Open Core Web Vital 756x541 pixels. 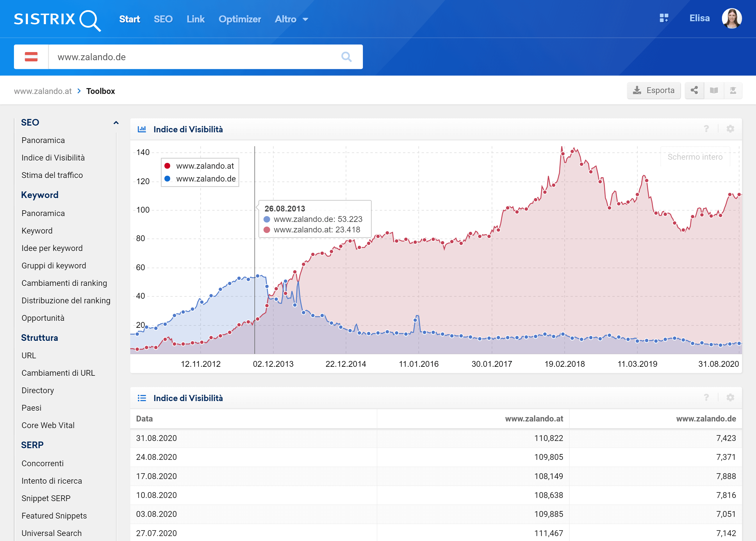coord(48,426)
